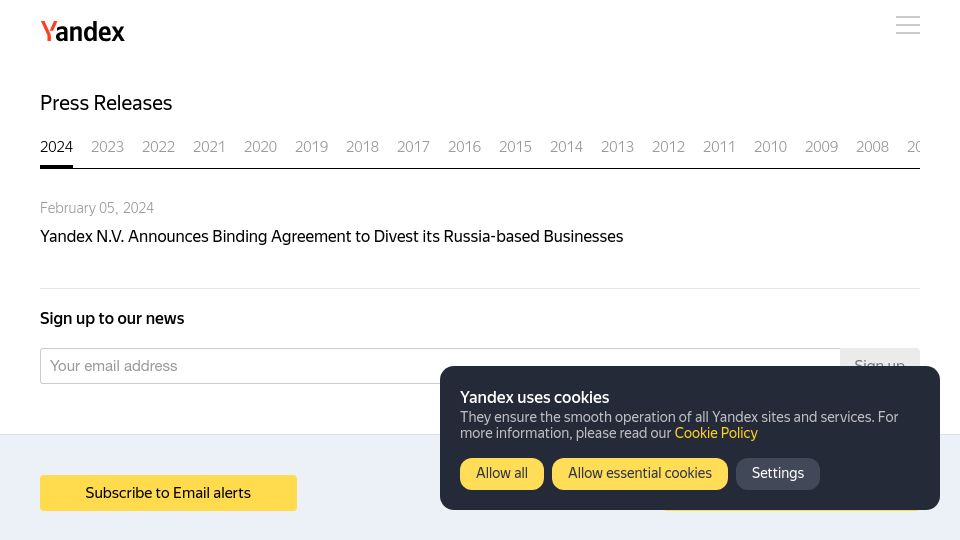Image resolution: width=960 pixels, height=540 pixels.
Task: Switch to the 2023 tab
Action: 107,147
